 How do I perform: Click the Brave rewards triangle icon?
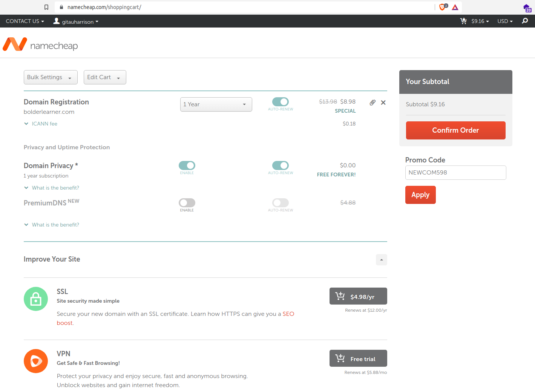coord(455,7)
